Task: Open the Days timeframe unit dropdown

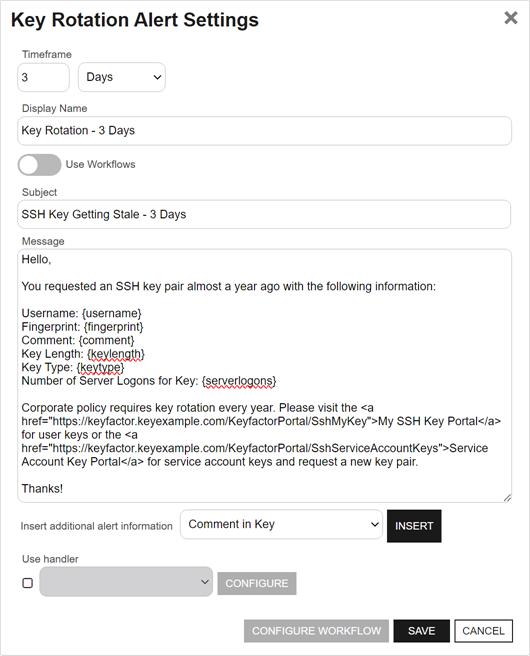Action: 122,77
